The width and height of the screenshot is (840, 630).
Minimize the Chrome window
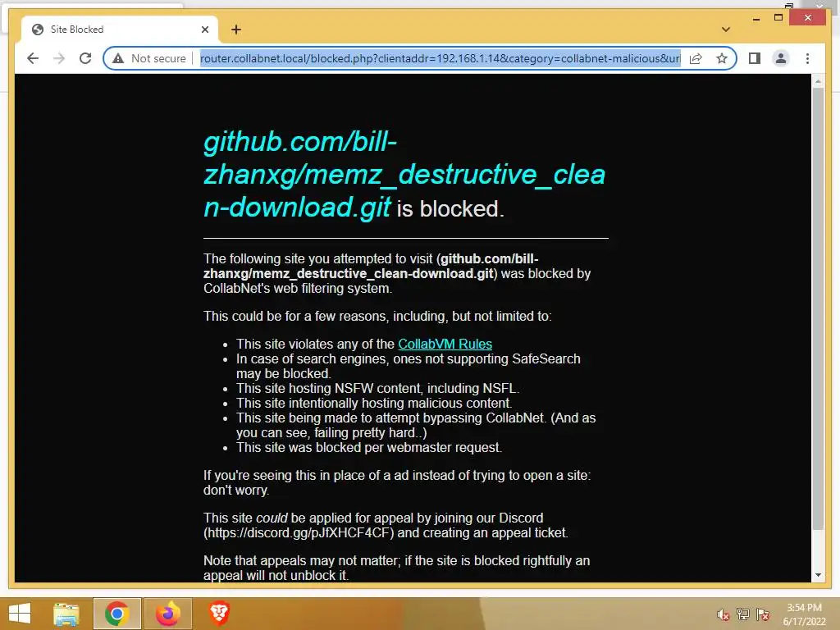756,18
